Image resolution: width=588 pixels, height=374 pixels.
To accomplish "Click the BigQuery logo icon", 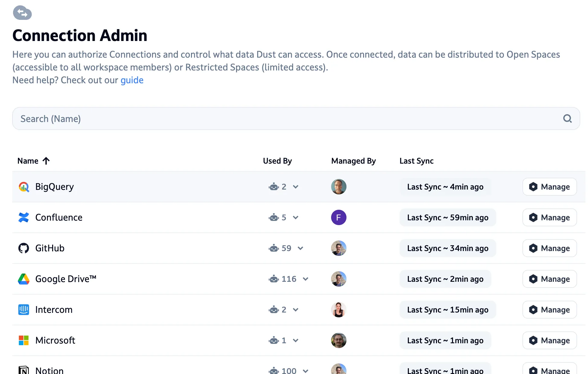I will click(x=24, y=187).
